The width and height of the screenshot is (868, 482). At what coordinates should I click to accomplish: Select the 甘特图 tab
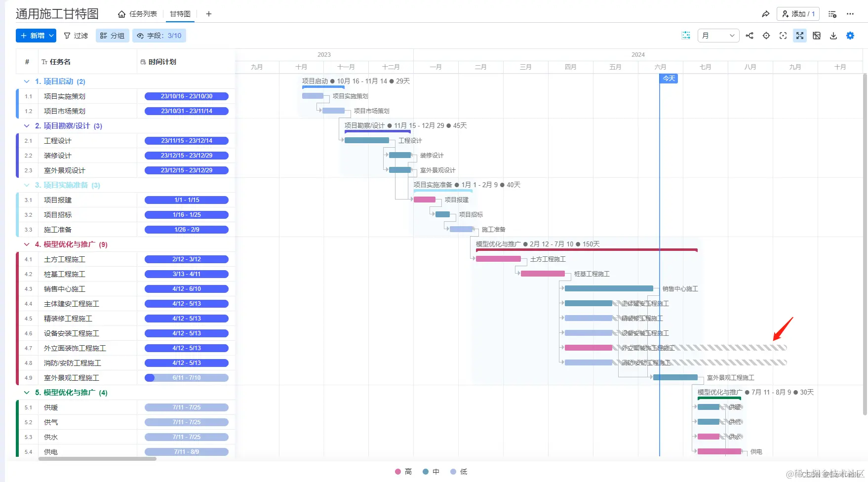pos(180,14)
